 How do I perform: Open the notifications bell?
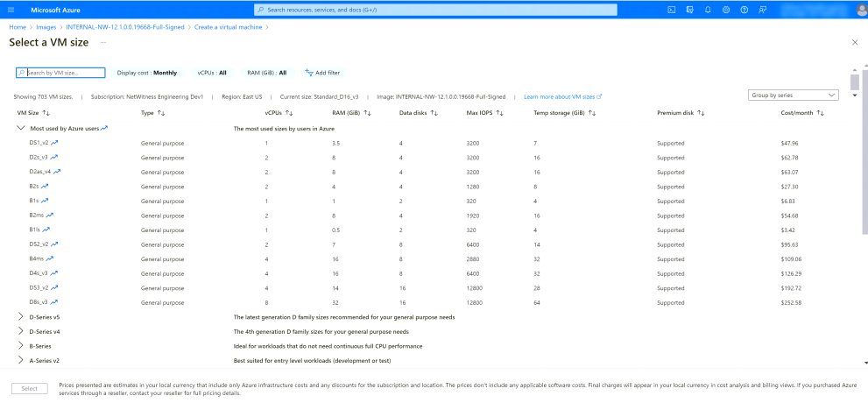pyautogui.click(x=708, y=10)
